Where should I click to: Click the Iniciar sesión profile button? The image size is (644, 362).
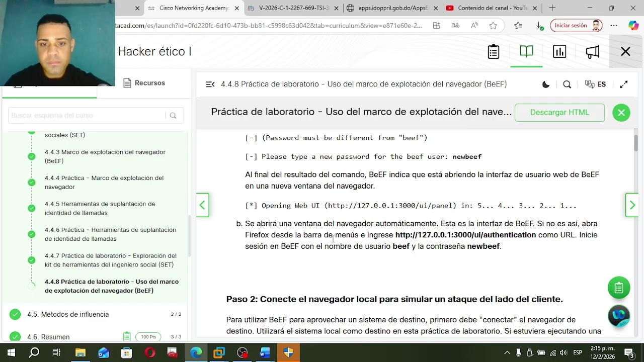point(577,26)
